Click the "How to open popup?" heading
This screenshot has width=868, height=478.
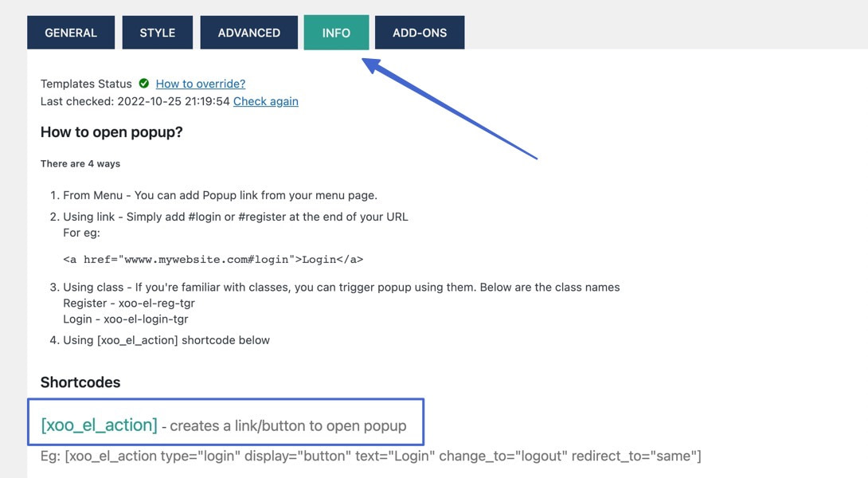[111, 131]
